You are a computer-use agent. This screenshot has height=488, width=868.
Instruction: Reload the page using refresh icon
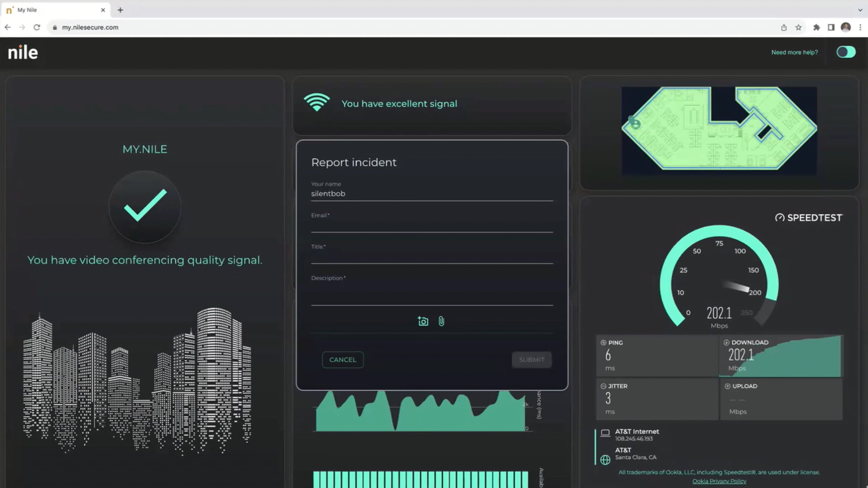[37, 27]
